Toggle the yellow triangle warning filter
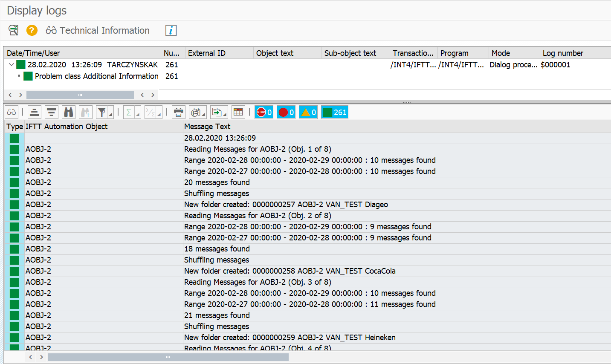 click(x=308, y=113)
